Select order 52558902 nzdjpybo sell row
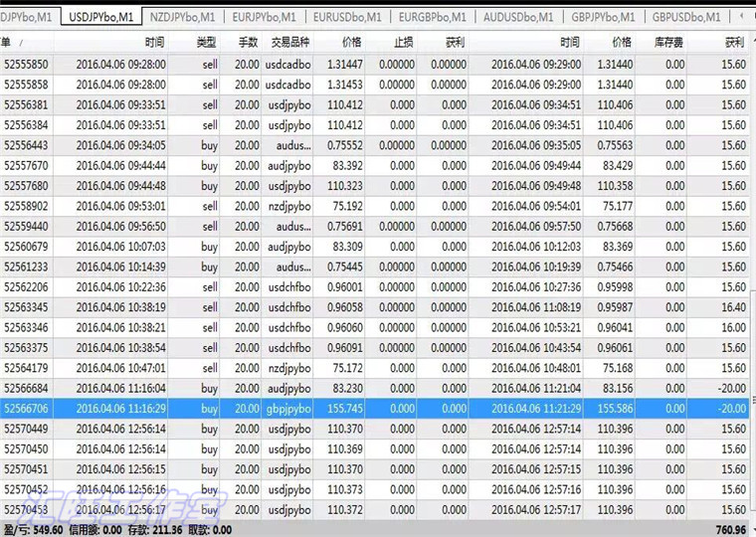Viewport: 756px width, 537px height. click(375, 206)
